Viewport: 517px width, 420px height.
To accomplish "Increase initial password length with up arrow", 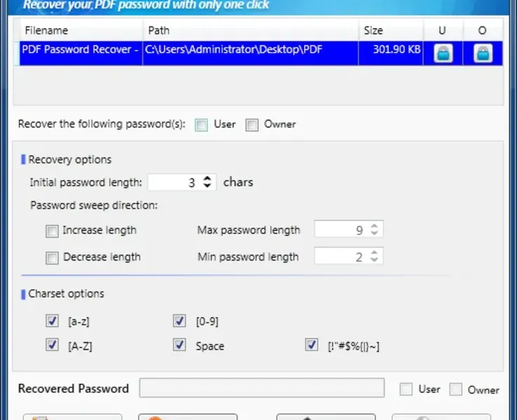I will 207,178.
